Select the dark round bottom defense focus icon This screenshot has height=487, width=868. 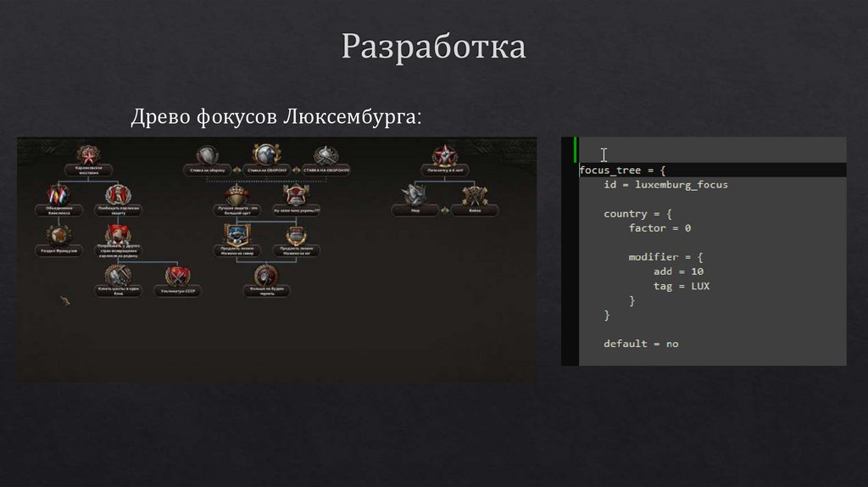266,276
